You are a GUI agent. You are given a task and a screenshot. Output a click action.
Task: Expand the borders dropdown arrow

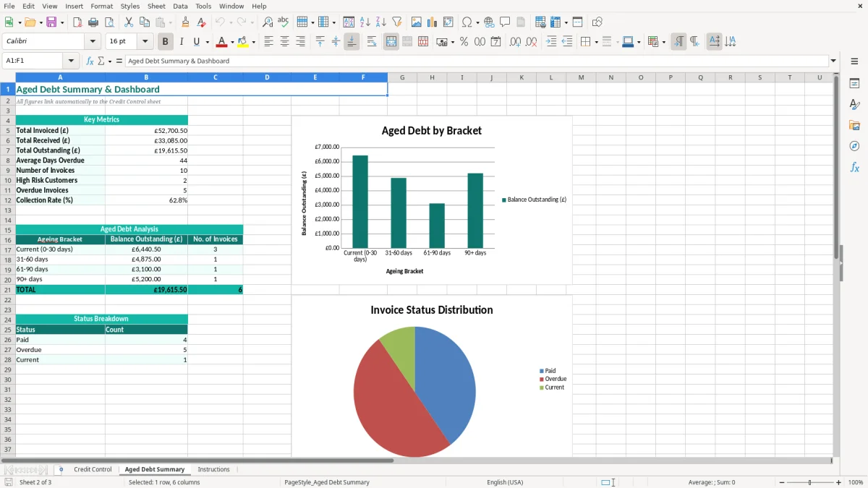tap(596, 42)
